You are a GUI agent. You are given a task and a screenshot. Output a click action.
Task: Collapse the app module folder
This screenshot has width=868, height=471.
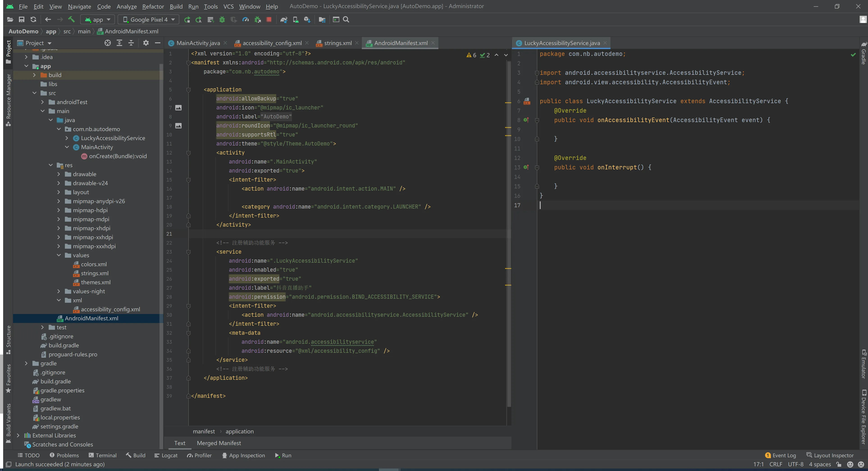pos(26,66)
